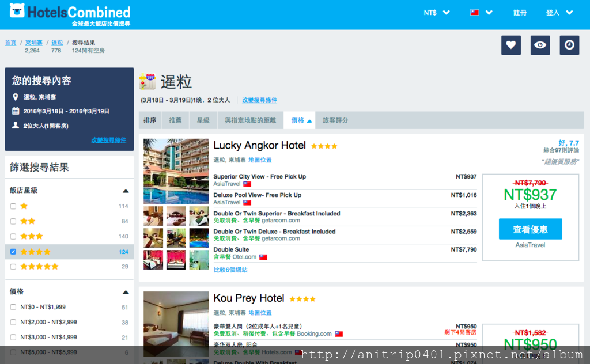
Task: Collapse the 價格 filter section
Action: pos(126,292)
